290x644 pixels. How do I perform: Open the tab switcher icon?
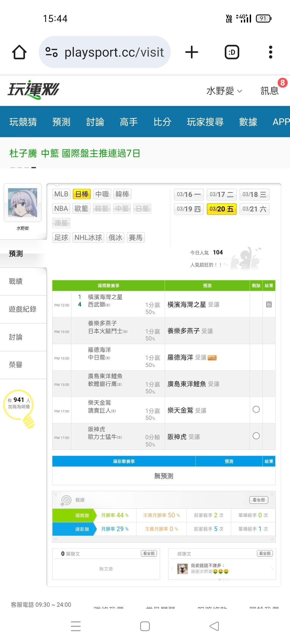232,52
